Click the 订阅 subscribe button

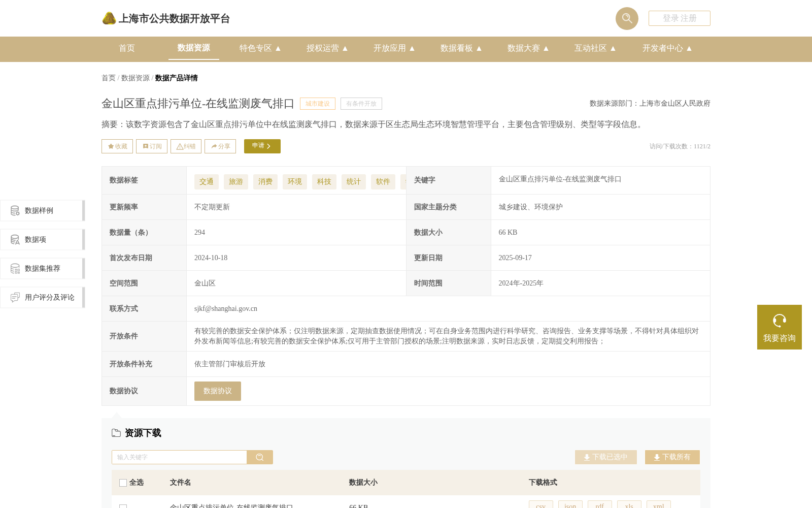pyautogui.click(x=152, y=146)
